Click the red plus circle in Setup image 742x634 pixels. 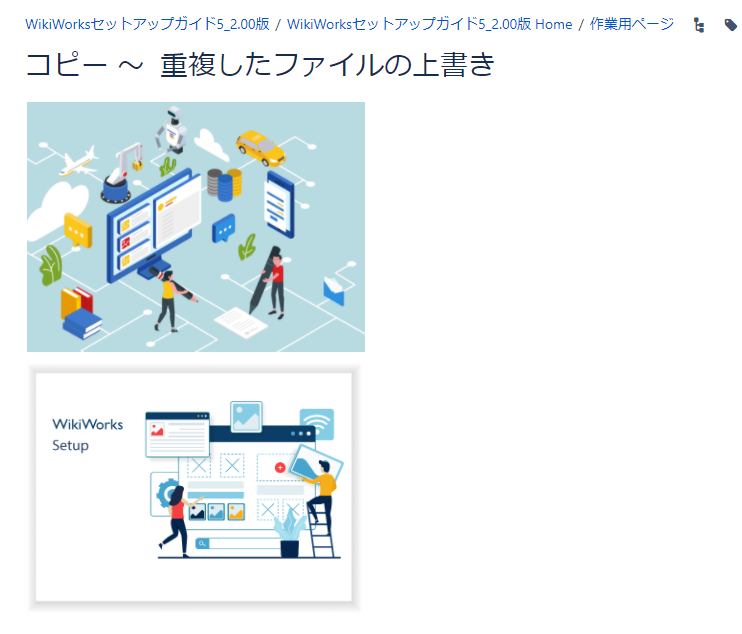tap(280, 468)
